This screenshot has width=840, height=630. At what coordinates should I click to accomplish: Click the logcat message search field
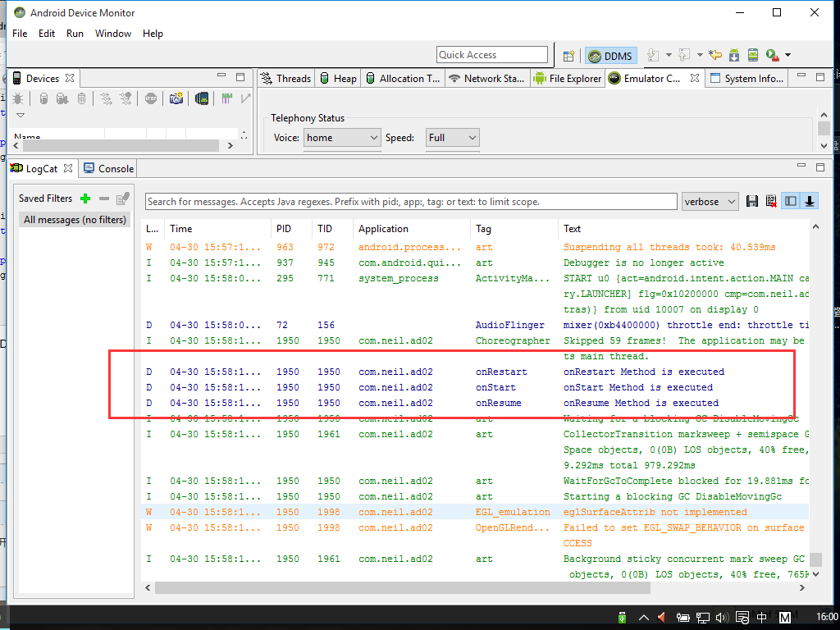411,202
